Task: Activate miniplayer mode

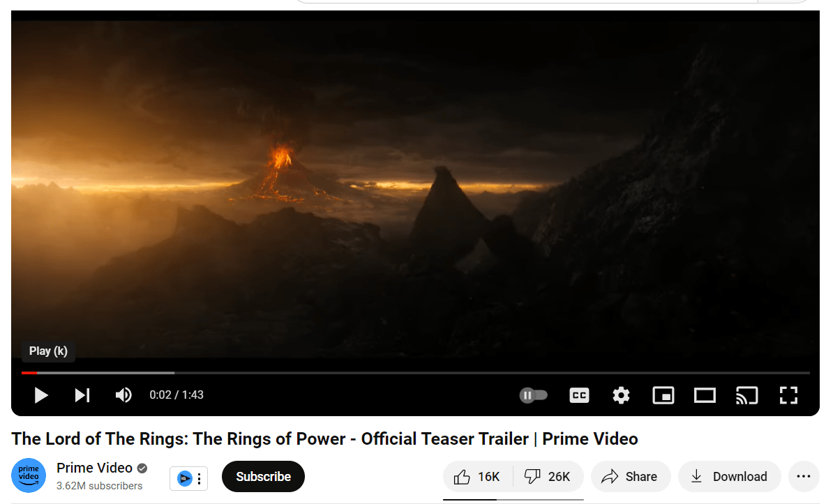Action: 663,395
